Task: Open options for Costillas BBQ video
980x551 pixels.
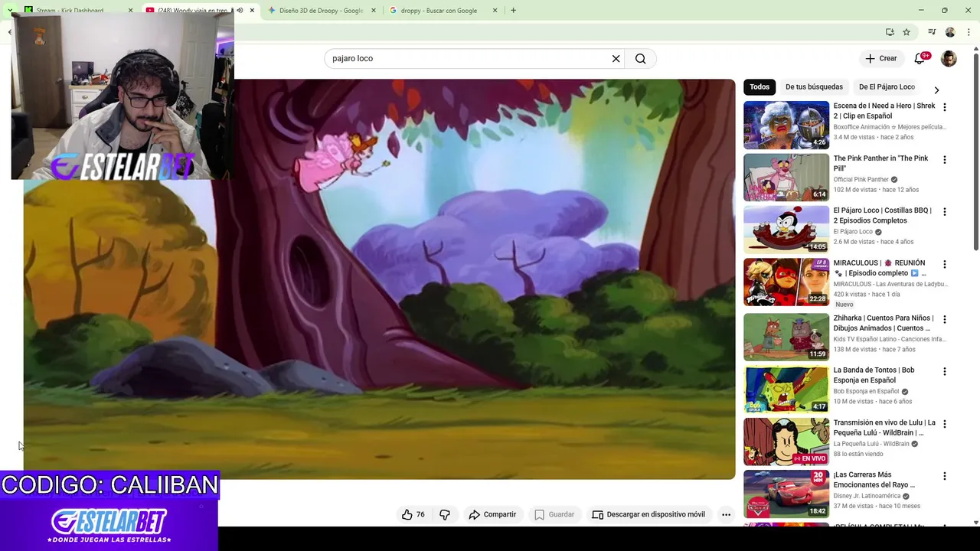Action: 944,212
